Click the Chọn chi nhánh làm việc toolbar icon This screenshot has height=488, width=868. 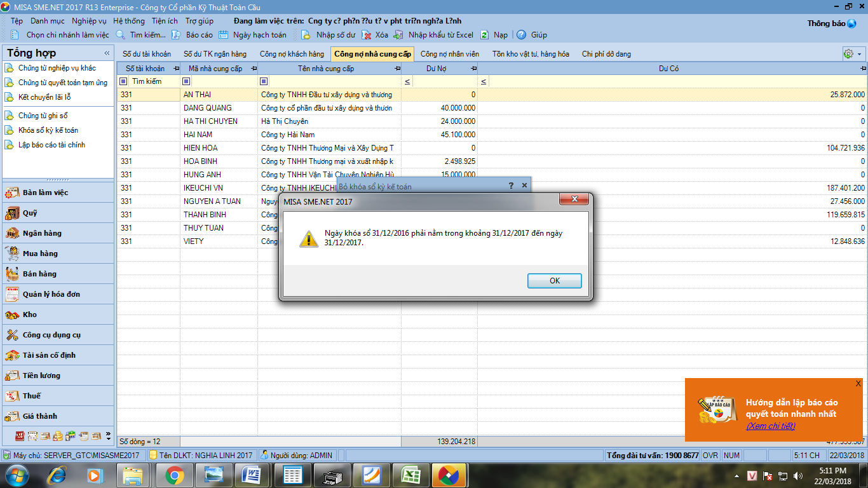pyautogui.click(x=15, y=35)
